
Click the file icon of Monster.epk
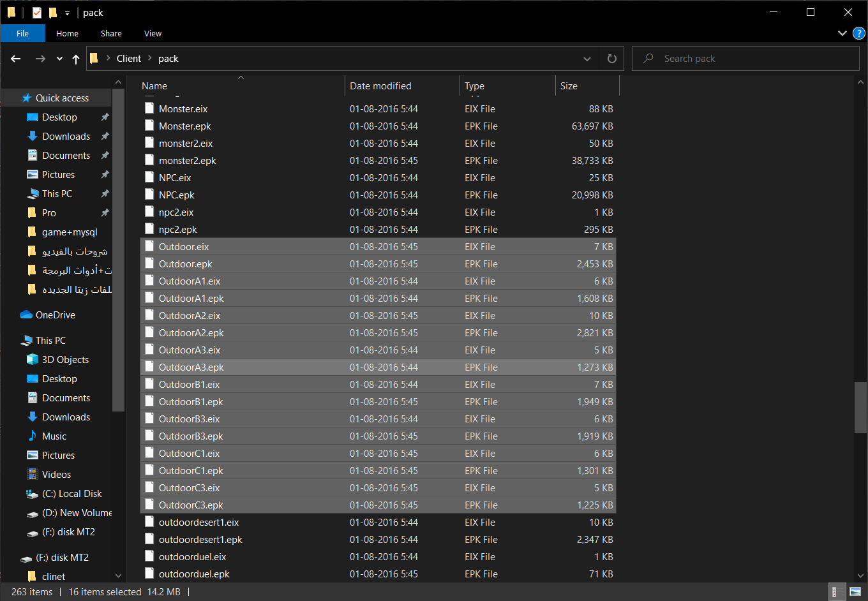click(x=149, y=126)
